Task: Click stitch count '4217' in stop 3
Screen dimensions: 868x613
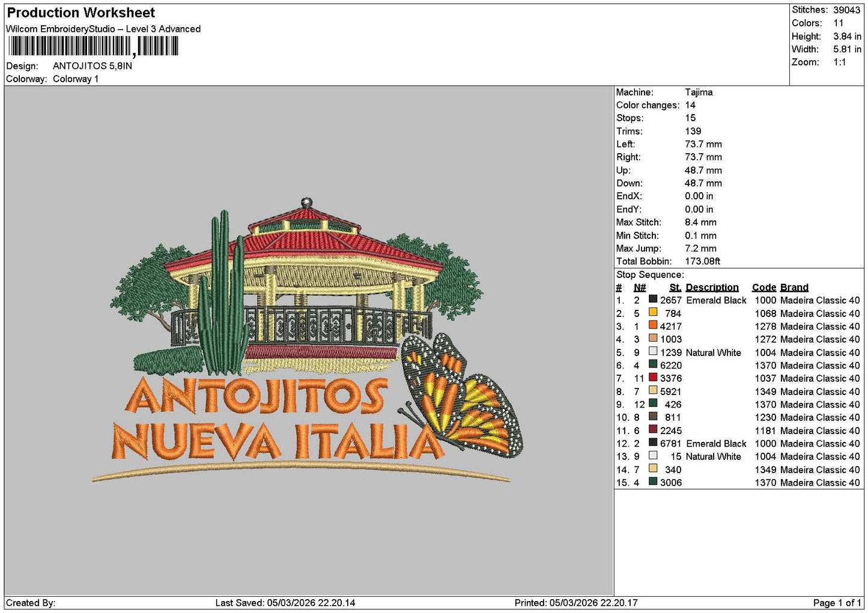Action: coord(671,327)
